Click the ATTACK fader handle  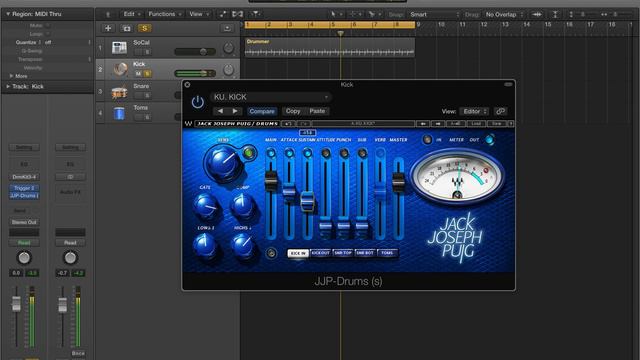click(x=289, y=193)
